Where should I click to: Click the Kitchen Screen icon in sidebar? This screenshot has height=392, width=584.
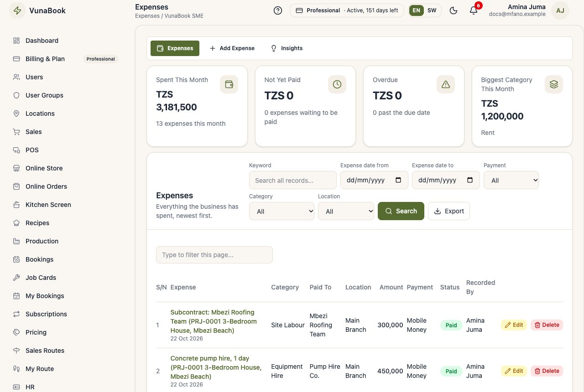coord(16,205)
